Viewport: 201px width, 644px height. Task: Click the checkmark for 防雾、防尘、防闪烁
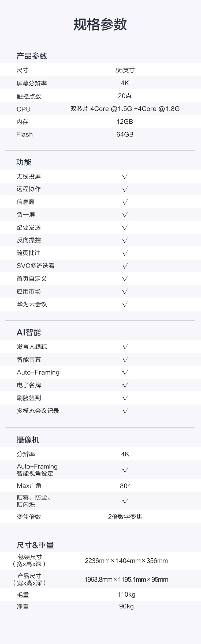coord(125,501)
